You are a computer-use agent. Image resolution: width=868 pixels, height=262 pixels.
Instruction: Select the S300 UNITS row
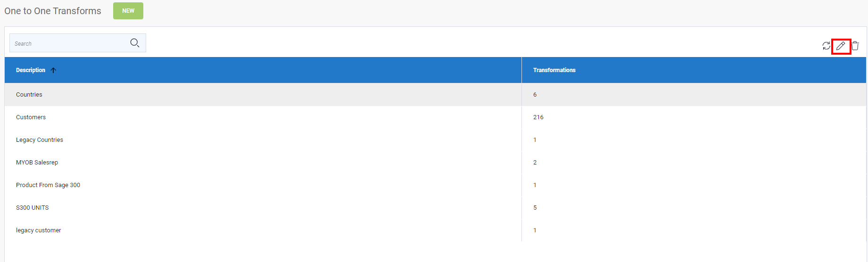[x=435, y=208]
